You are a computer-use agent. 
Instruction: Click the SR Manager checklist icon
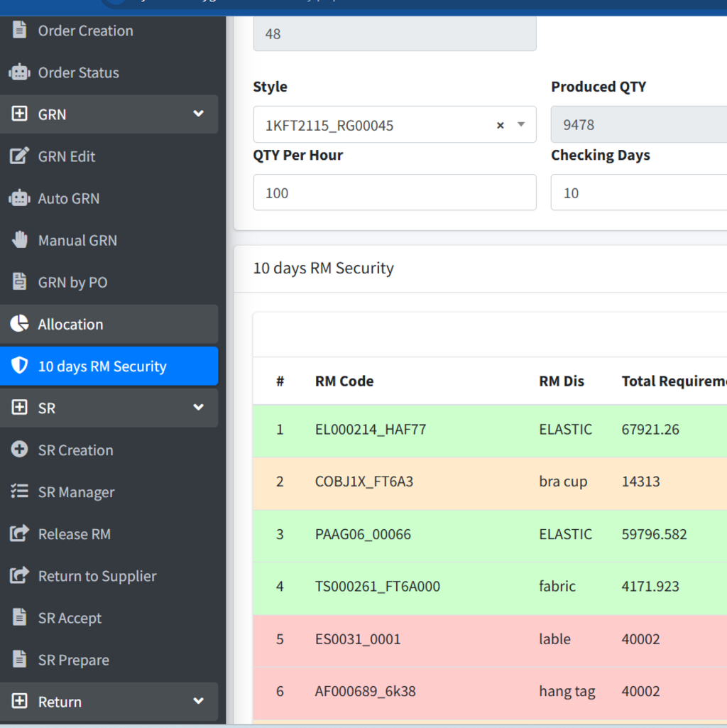point(19,492)
